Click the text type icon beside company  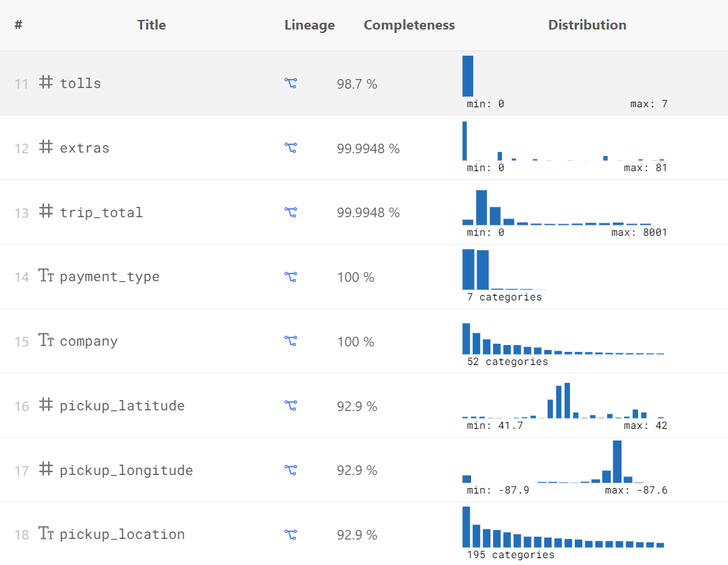click(x=45, y=341)
